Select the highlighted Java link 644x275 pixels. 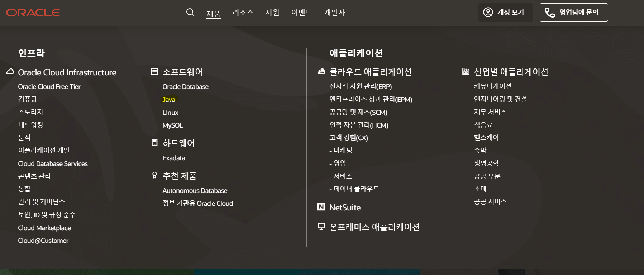coord(169,100)
